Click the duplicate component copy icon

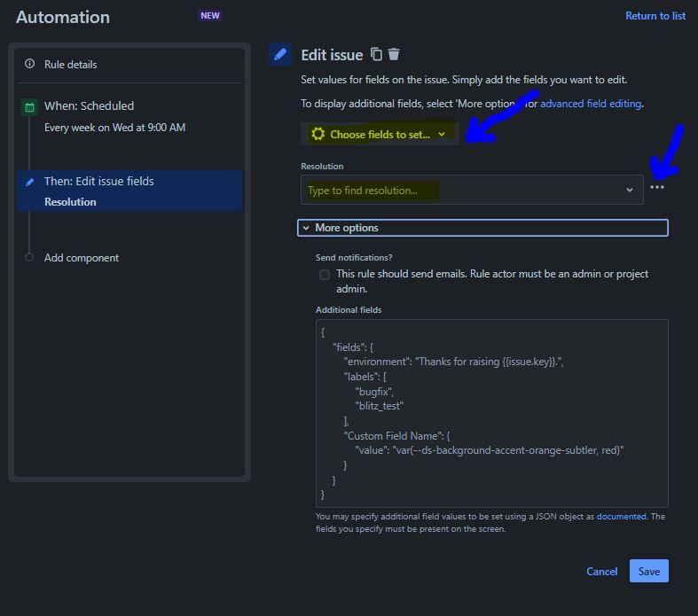376,54
